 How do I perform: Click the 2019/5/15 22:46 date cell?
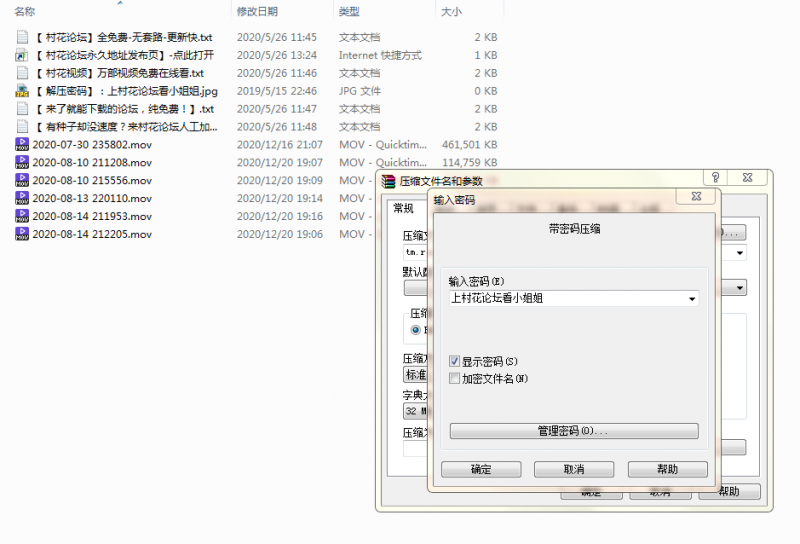[x=277, y=91]
